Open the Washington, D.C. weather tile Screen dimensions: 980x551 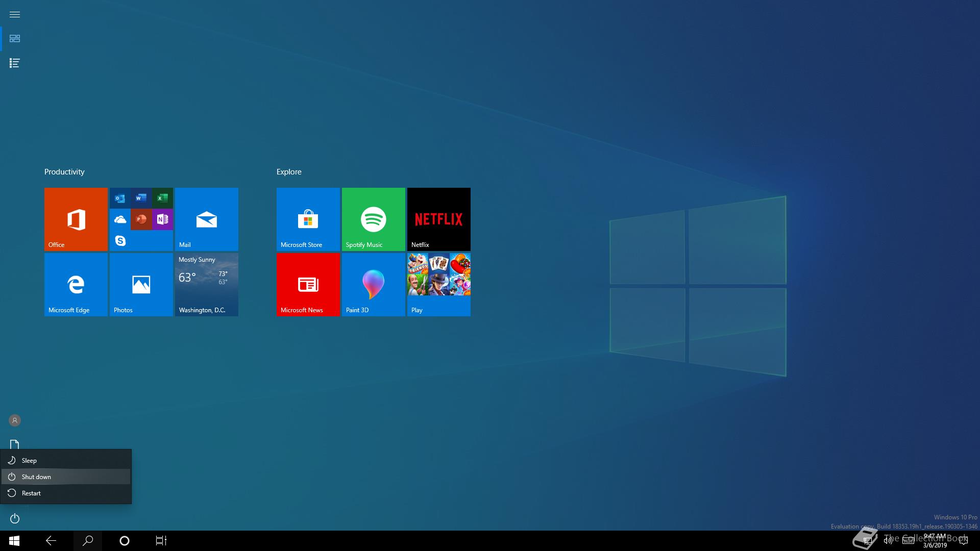point(207,285)
